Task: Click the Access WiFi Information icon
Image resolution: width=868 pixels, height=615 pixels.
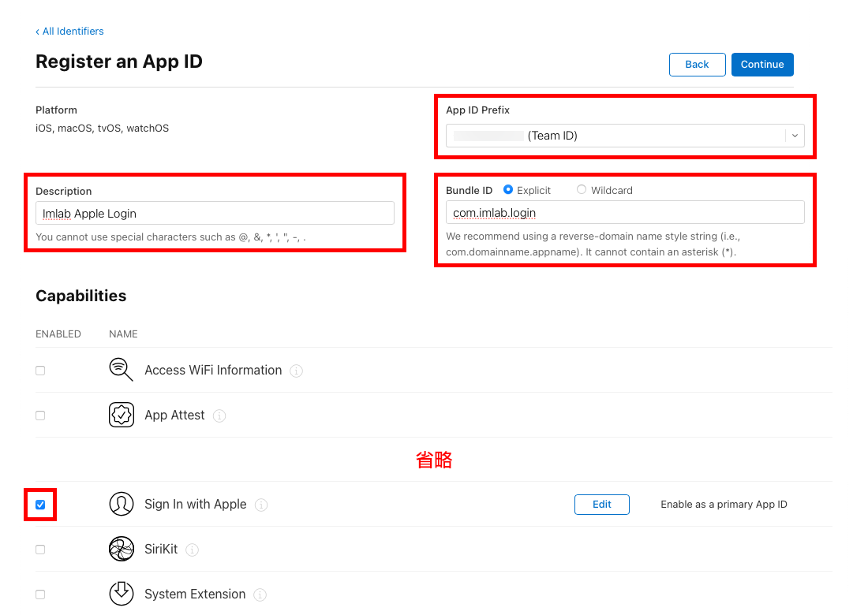Action: pyautogui.click(x=122, y=370)
